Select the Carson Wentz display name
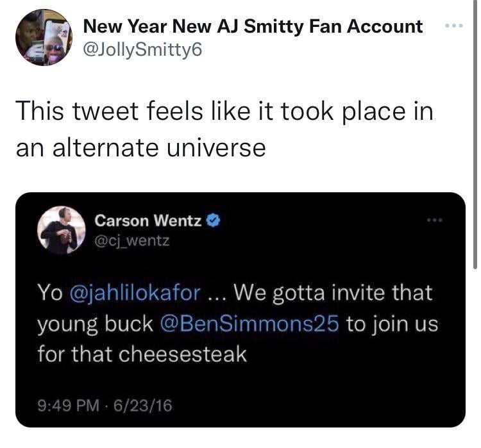This screenshot has height=448, width=481. pos(148,221)
